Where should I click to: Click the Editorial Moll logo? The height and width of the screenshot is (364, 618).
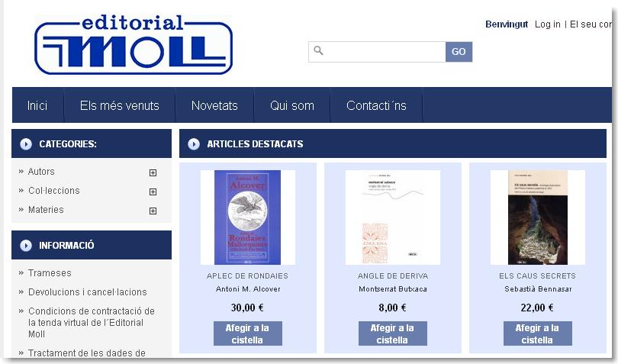[134, 44]
